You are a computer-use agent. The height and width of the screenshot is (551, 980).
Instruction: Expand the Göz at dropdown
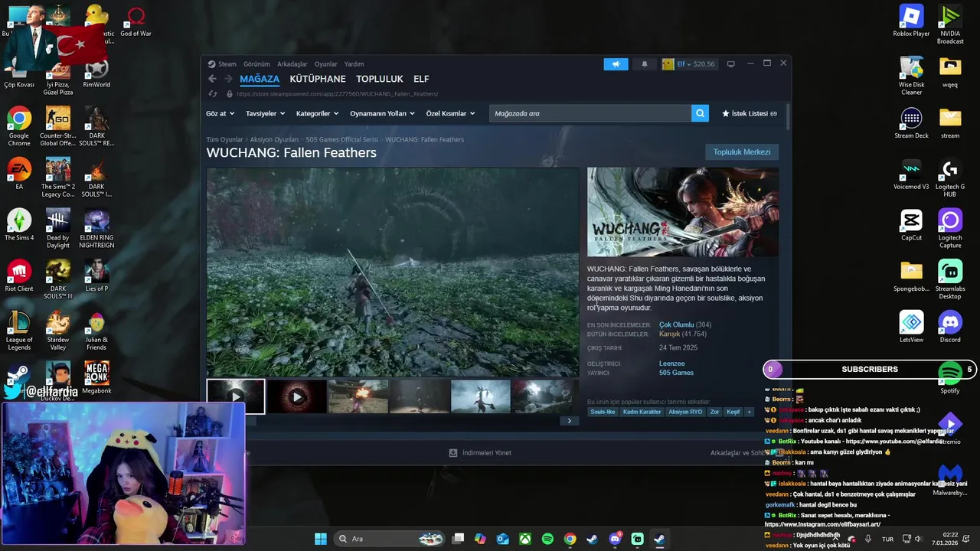coord(220,113)
